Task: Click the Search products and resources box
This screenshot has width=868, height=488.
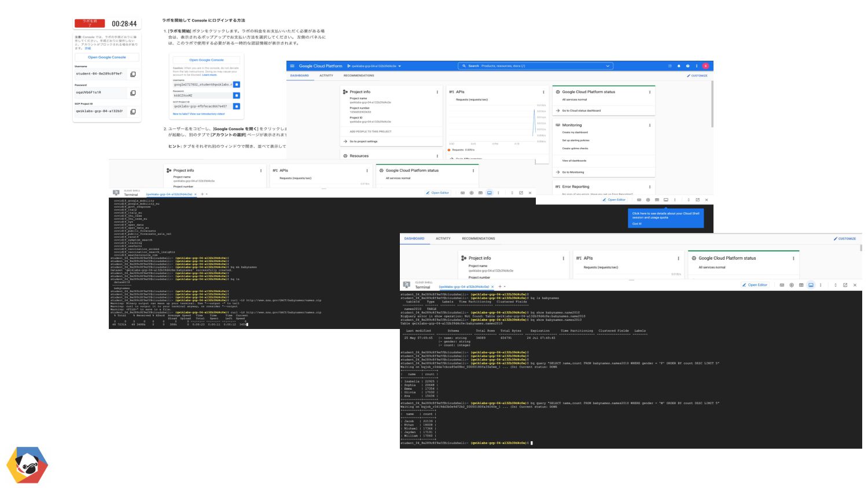Action: (x=535, y=66)
